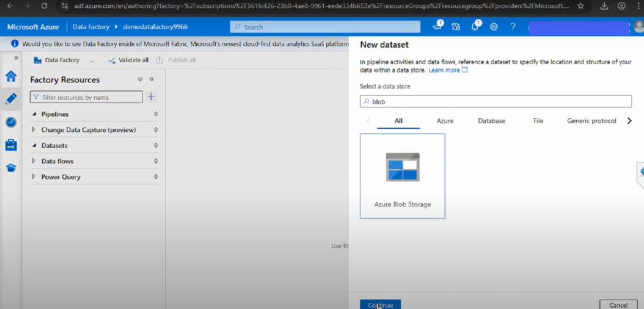
Task: Open the Monitor gauge icon in sidebar
Action: click(x=11, y=122)
